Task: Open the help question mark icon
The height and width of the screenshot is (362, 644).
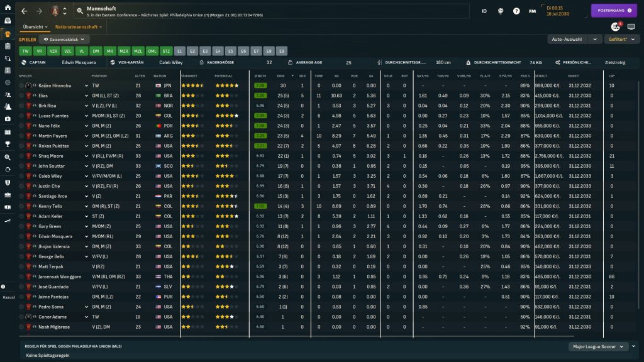Action: pos(516,11)
